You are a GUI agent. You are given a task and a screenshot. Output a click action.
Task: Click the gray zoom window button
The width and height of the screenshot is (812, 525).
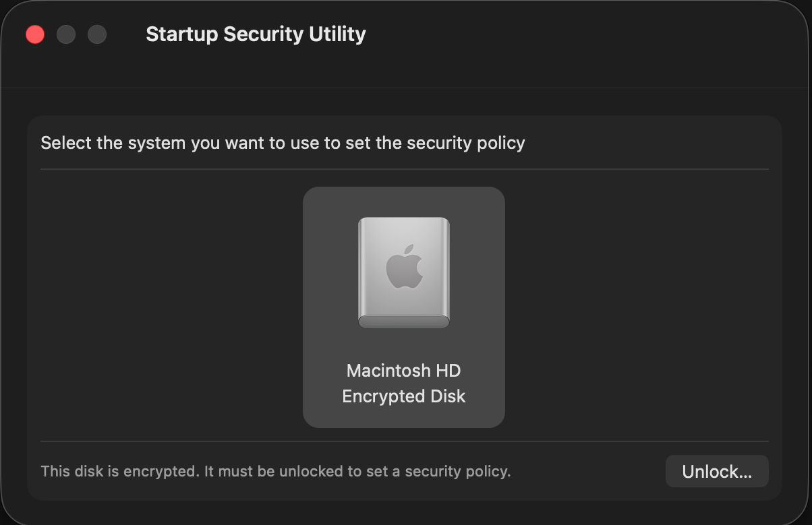click(97, 34)
